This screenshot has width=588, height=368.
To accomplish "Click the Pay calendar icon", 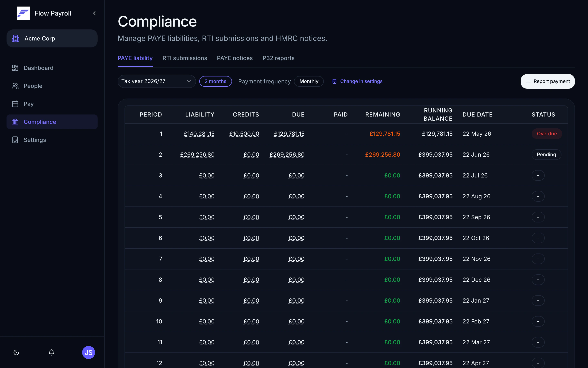I will coord(15,104).
